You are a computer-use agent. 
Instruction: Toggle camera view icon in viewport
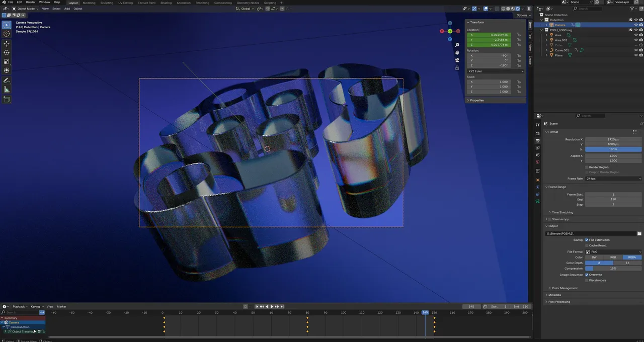(x=457, y=60)
